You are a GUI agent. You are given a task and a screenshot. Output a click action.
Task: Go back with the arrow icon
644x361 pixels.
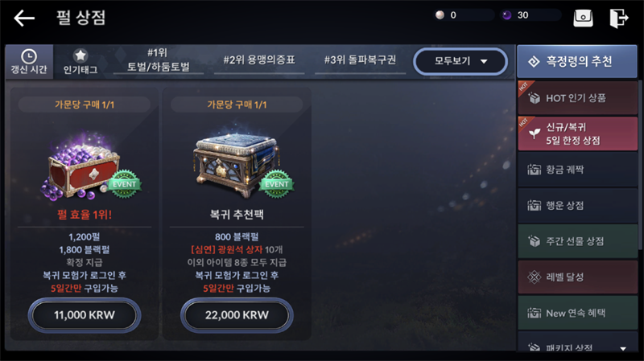coord(24,18)
